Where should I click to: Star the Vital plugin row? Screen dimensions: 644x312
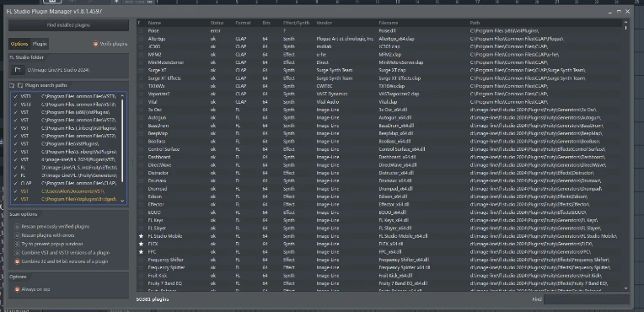click(x=142, y=102)
